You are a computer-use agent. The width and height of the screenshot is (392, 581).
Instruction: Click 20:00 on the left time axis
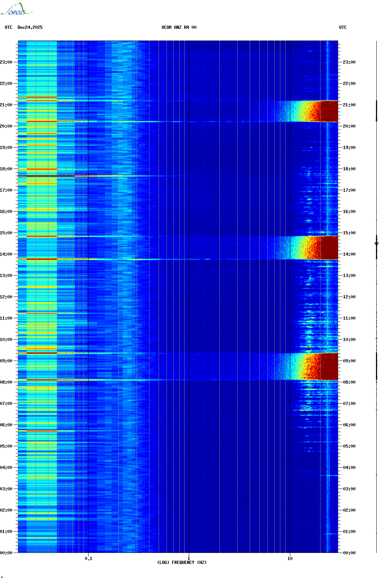pos(6,126)
